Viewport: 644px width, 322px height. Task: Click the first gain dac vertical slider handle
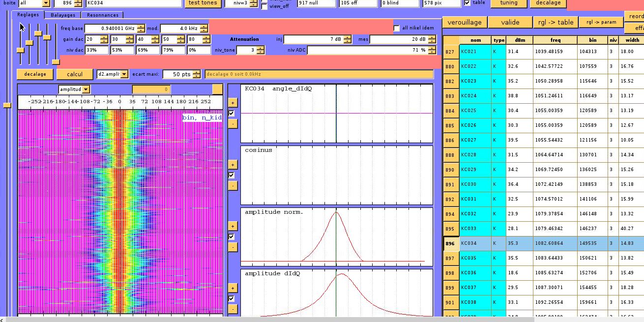pyautogui.click(x=20, y=50)
